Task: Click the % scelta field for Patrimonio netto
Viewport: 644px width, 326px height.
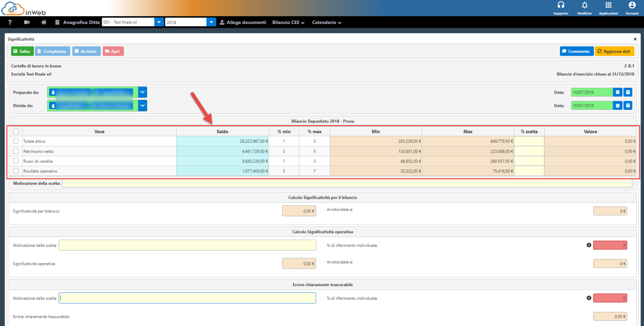Action: click(529, 151)
